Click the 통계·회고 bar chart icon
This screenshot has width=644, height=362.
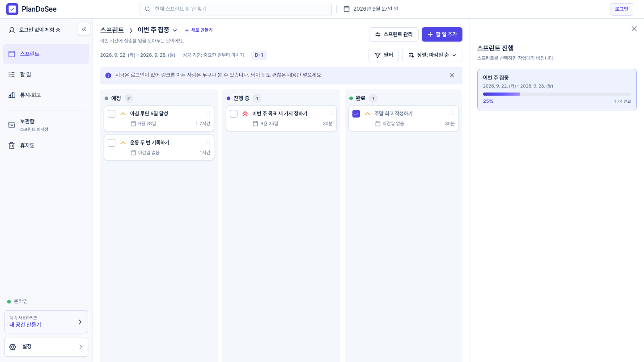[x=12, y=95]
